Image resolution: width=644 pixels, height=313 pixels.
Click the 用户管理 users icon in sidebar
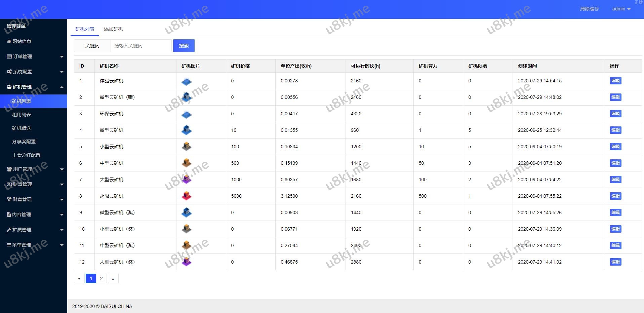pos(9,169)
